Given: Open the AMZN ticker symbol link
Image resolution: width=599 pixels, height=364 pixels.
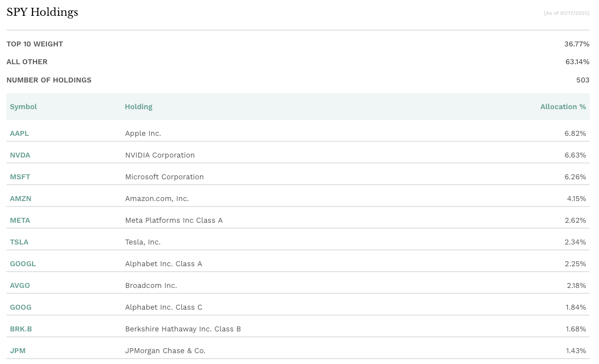Looking at the screenshot, I should click(21, 199).
